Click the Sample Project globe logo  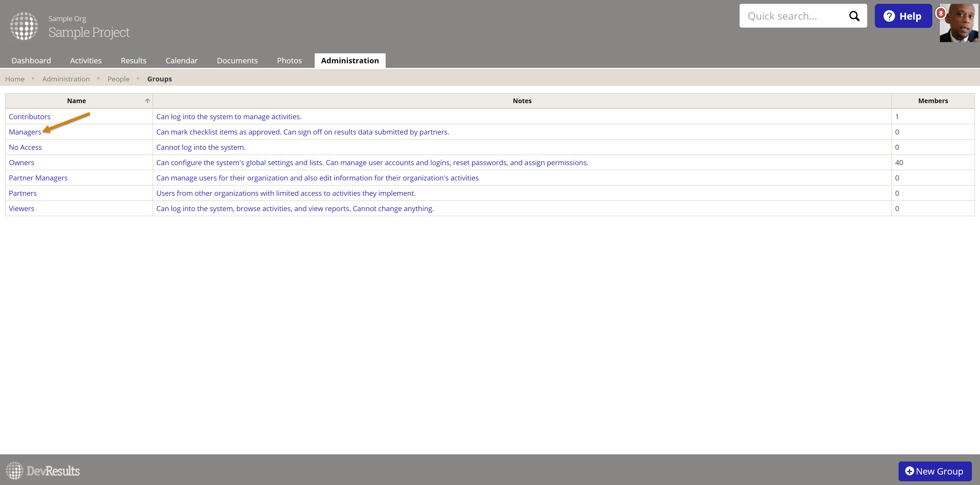24,26
